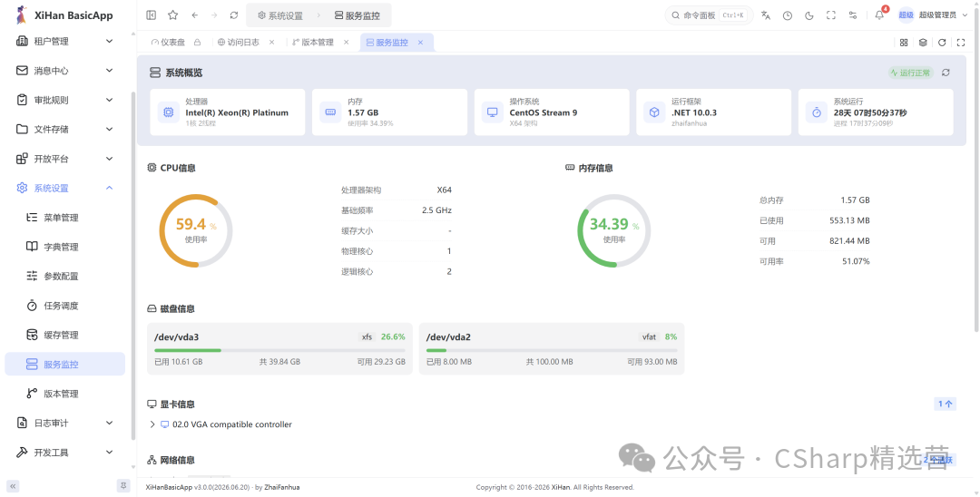
Task: Expand the 日志审计 sidebar menu
Action: (65, 424)
